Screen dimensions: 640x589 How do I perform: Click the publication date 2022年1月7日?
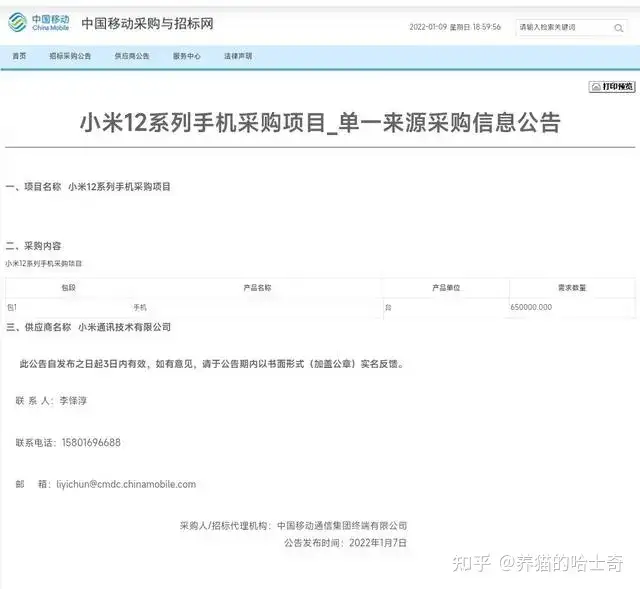[378, 542]
